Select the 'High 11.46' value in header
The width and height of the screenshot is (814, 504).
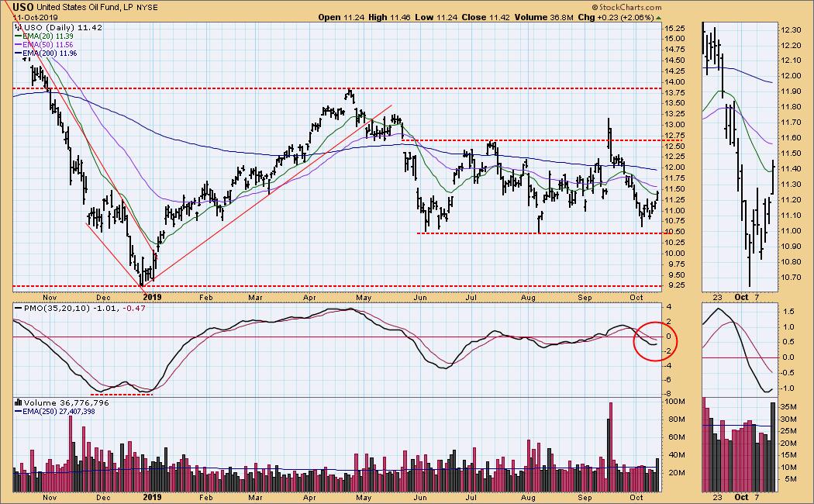pos(389,17)
